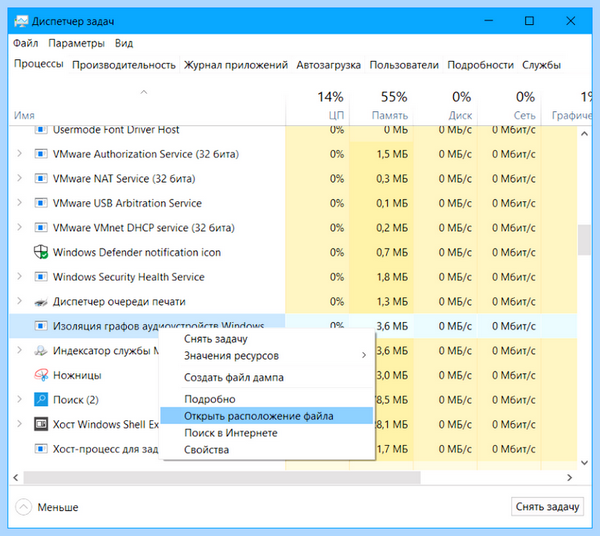
Task: Switch to the Пользователи tab
Action: tap(404, 65)
